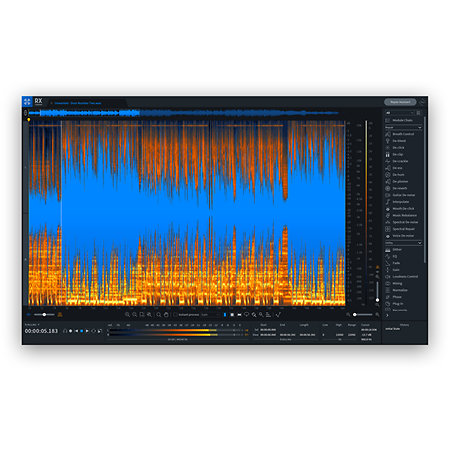The width and height of the screenshot is (450, 450).
Task: Expand the arrow below the module list
Action: pyautogui.click(x=387, y=315)
